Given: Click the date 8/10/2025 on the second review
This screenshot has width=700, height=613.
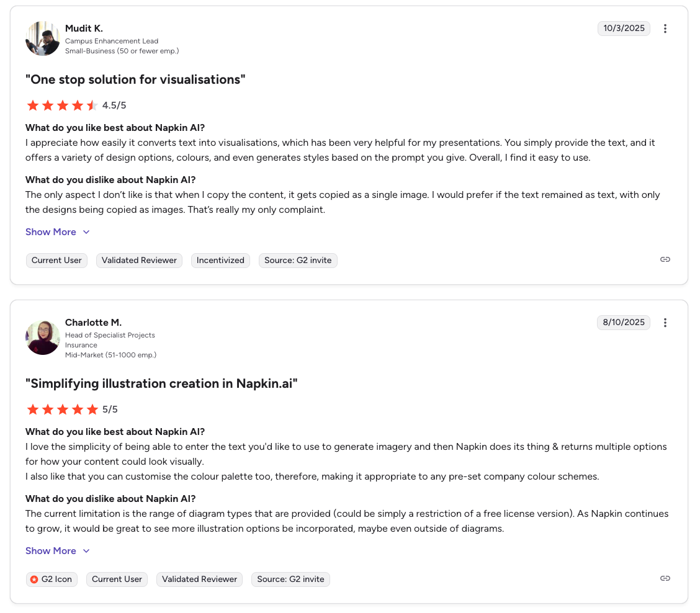Looking at the screenshot, I should pos(623,322).
